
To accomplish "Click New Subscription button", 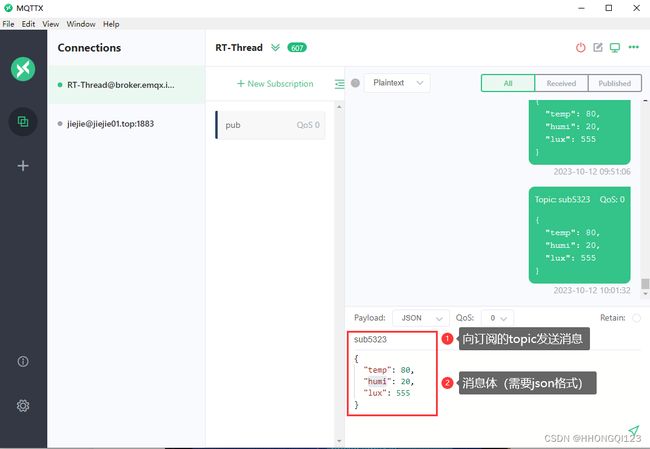I will coord(275,84).
